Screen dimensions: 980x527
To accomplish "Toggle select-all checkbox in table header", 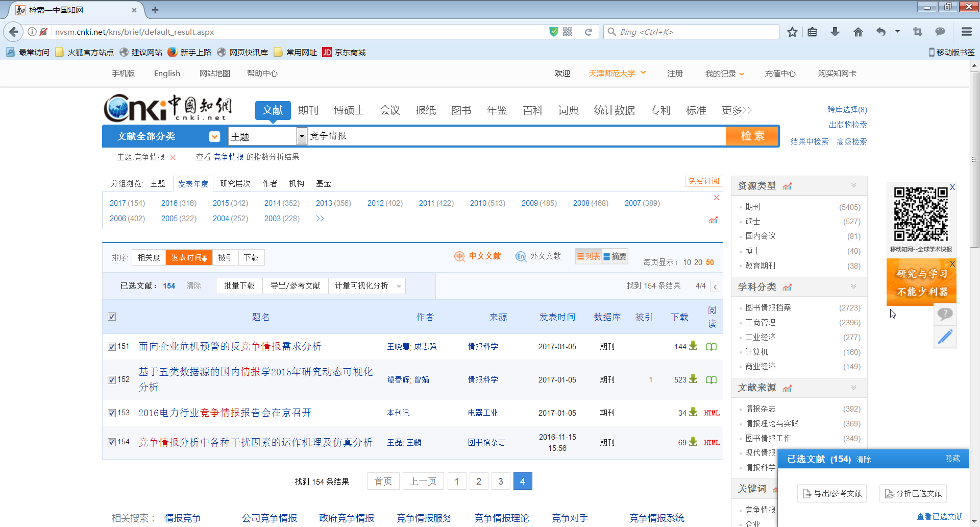I will pos(112,317).
